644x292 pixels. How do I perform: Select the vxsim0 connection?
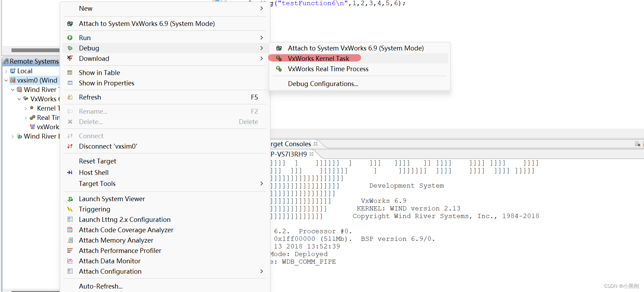coord(34,80)
